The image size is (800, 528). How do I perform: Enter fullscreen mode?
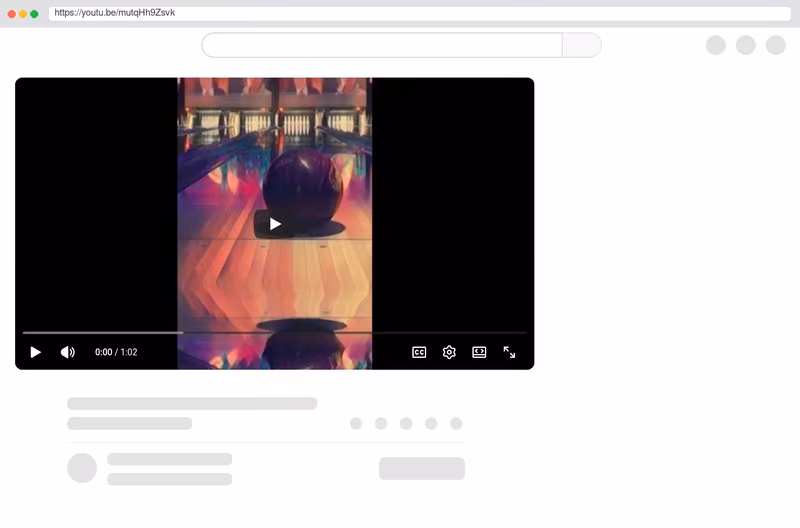509,352
